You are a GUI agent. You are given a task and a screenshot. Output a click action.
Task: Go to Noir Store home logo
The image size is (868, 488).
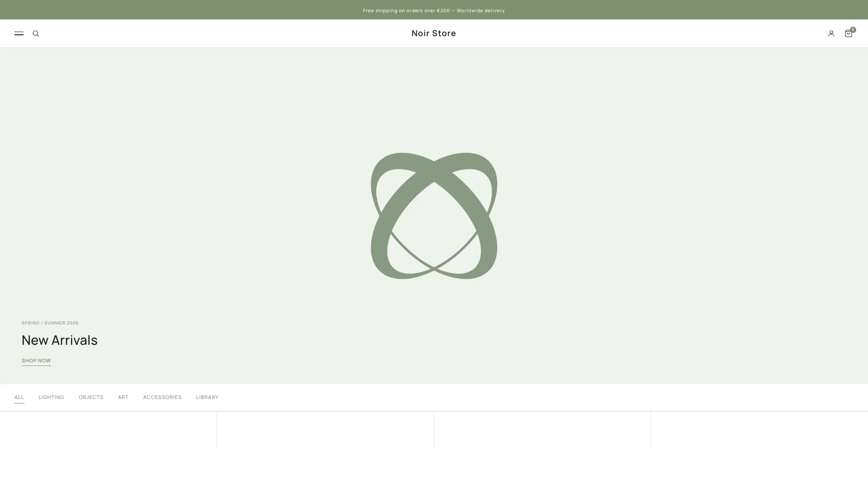434,33
